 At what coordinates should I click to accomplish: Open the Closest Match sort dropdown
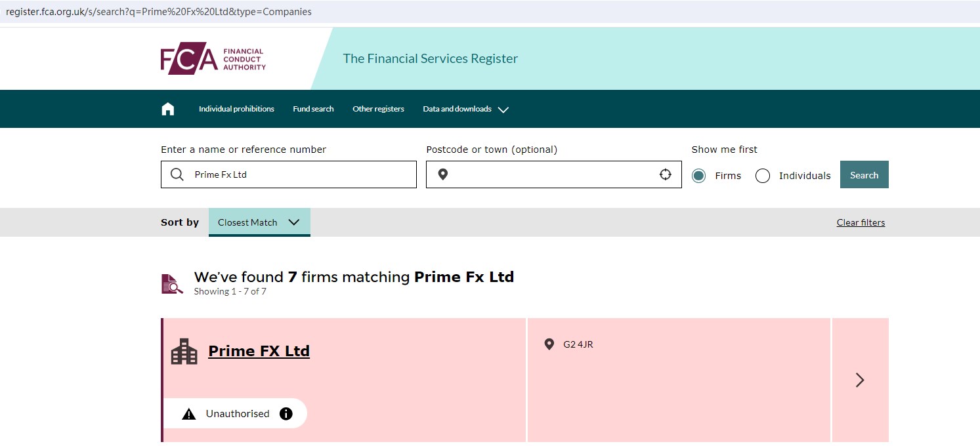259,222
